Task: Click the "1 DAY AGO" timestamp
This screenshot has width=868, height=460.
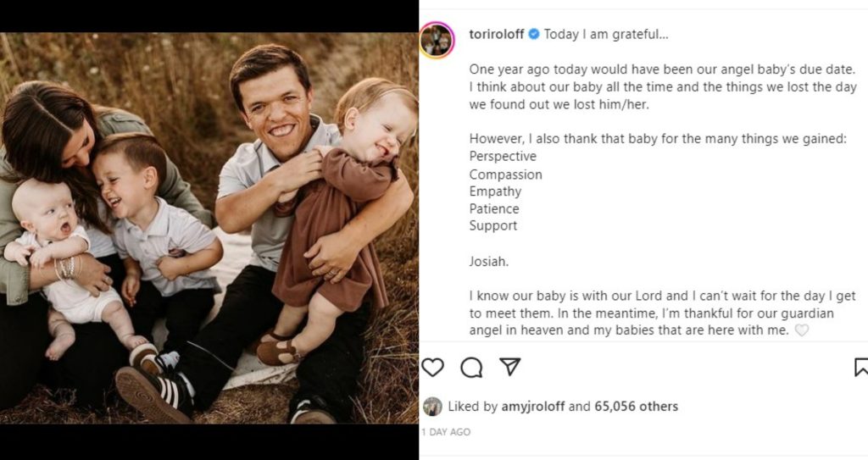Action: [446, 432]
